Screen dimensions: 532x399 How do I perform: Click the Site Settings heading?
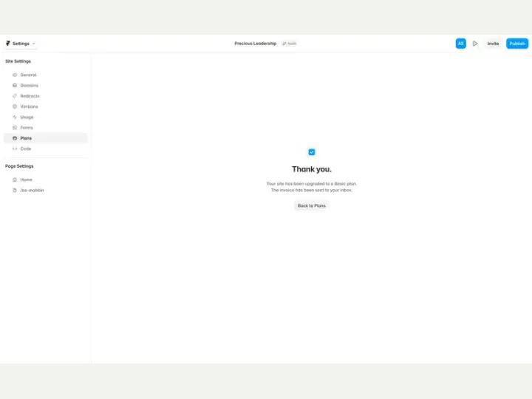18,61
